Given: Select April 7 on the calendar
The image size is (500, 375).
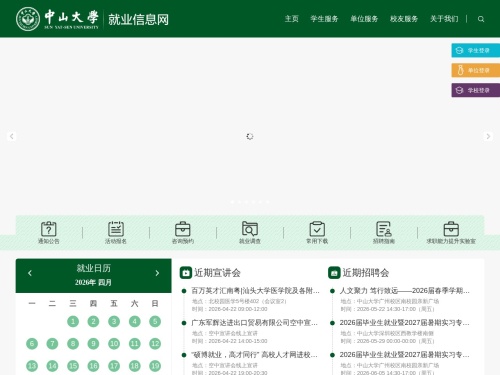Looking at the screenshot, I should click(52, 344).
